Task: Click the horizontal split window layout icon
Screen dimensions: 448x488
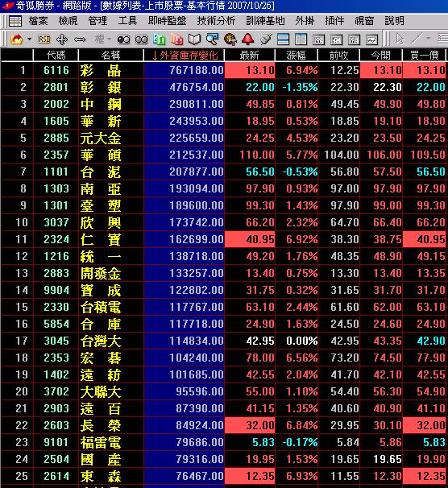Action: (x=283, y=39)
